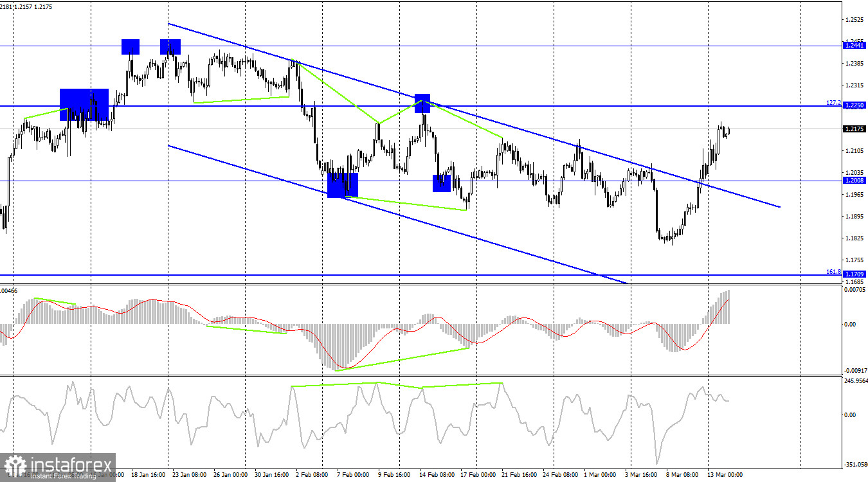Screen dimensions: 868x482
Task: Click the 1.1755 axis price label
Action: 854,260
